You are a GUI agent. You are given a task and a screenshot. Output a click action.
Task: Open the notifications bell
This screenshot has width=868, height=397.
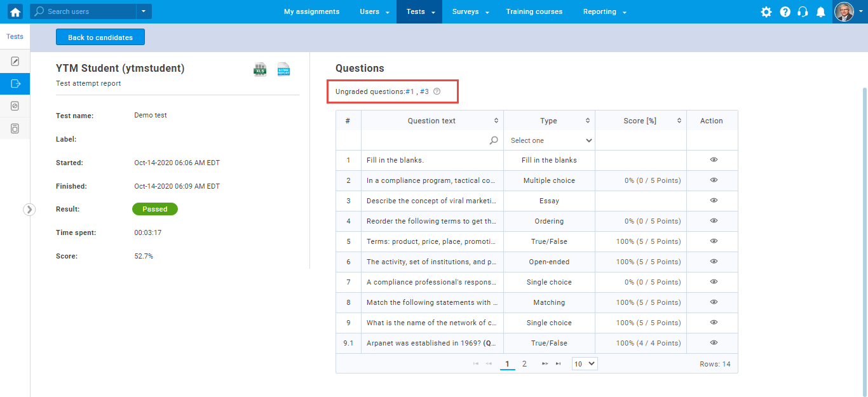(821, 11)
